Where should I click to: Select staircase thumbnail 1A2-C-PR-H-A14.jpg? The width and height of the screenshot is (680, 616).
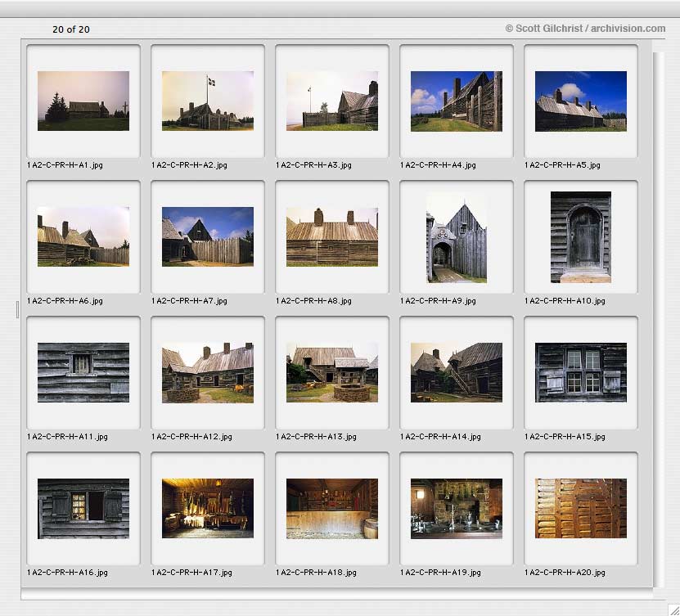pyautogui.click(x=457, y=372)
